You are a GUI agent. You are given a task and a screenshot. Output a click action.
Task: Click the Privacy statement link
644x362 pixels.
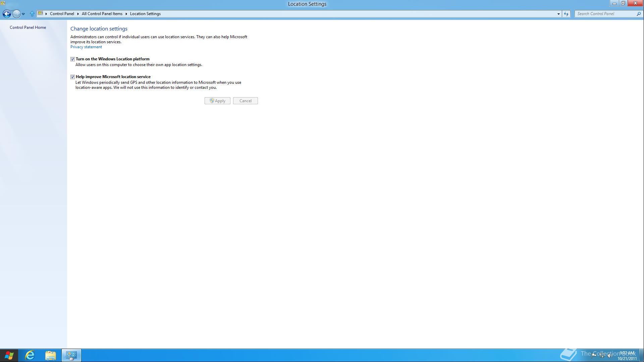tap(86, 47)
